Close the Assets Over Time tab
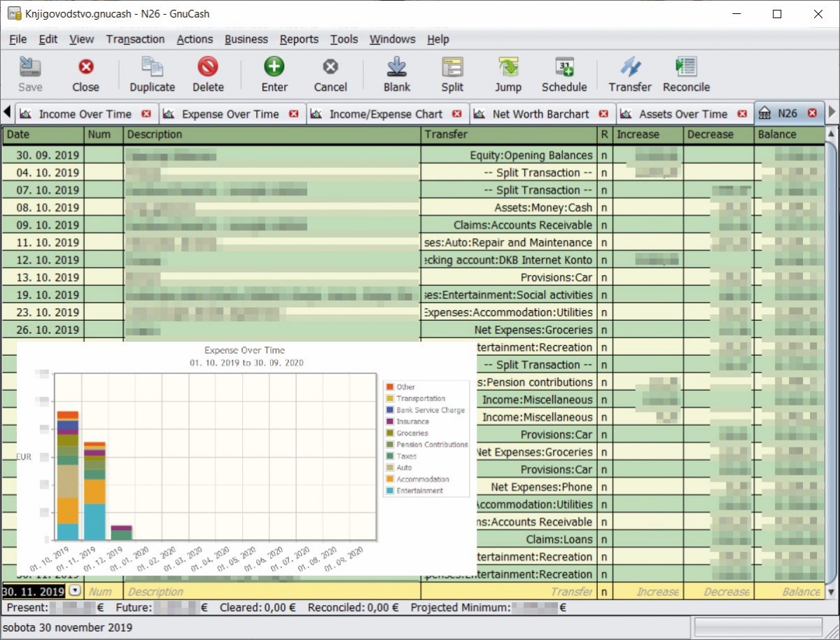Image resolution: width=840 pixels, height=640 pixels. coord(742,114)
